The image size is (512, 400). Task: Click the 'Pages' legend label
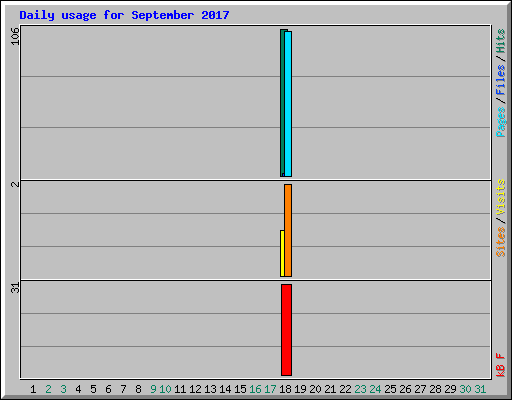pyautogui.click(x=501, y=122)
